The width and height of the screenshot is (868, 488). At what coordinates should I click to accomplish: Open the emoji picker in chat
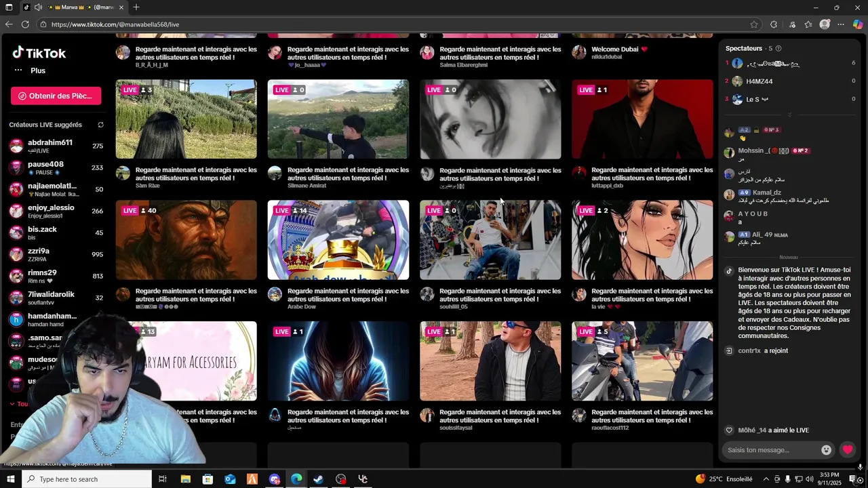(x=826, y=450)
